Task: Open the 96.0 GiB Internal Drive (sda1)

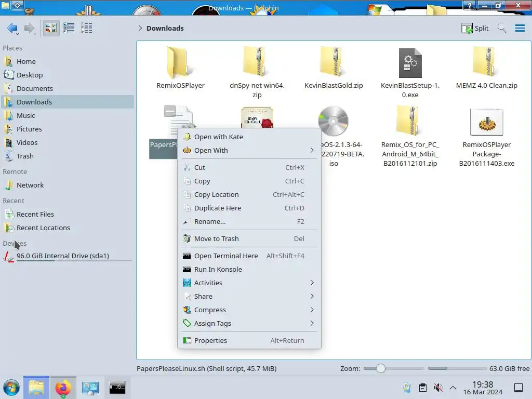Action: tap(67, 256)
